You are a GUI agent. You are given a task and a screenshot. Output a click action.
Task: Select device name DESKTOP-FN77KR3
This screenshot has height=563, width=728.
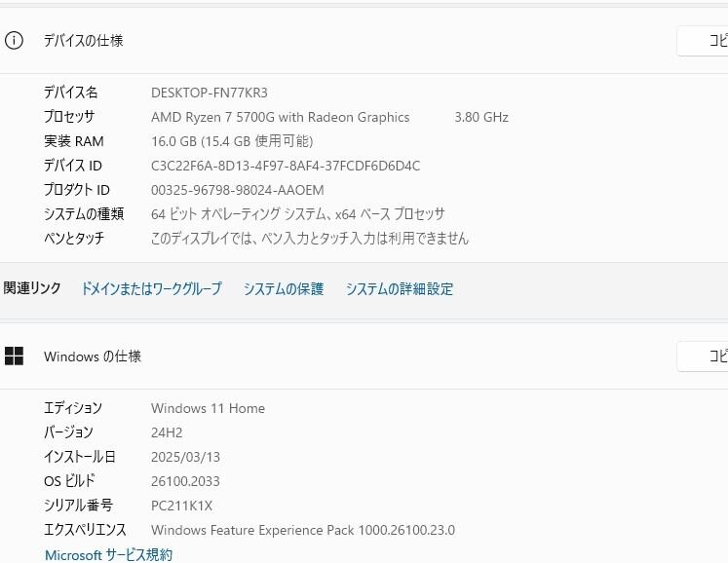210,93
